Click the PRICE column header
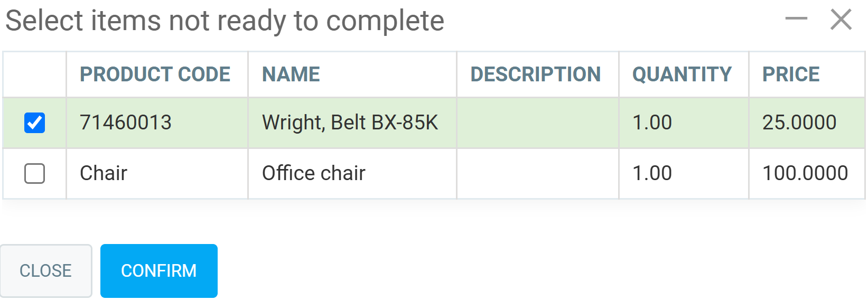Image resolution: width=868 pixels, height=300 pixels. pyautogui.click(x=790, y=74)
